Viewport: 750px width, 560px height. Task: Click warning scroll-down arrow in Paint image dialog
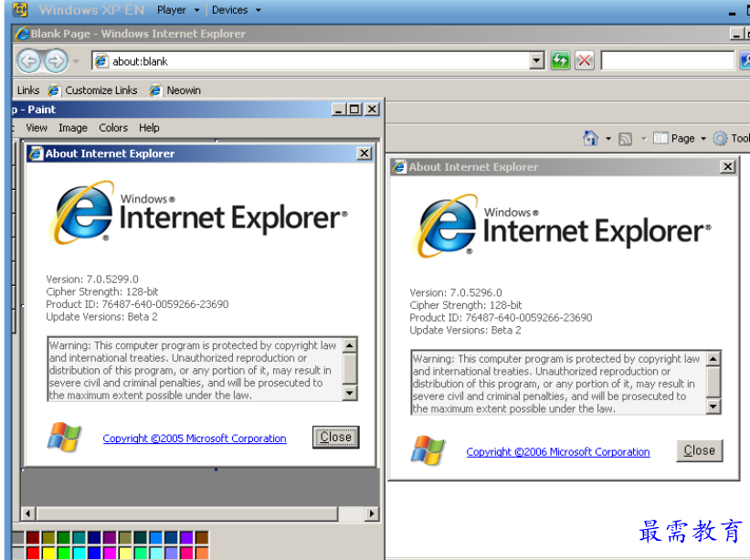pyautogui.click(x=350, y=393)
